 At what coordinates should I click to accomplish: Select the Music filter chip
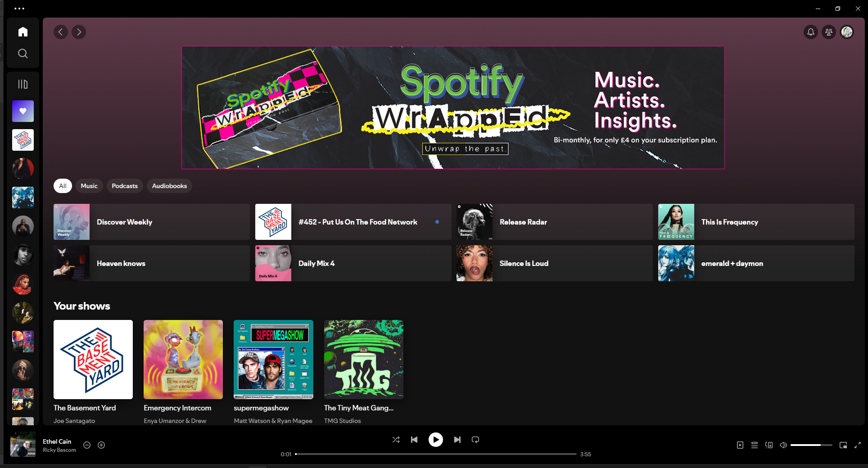[89, 186]
